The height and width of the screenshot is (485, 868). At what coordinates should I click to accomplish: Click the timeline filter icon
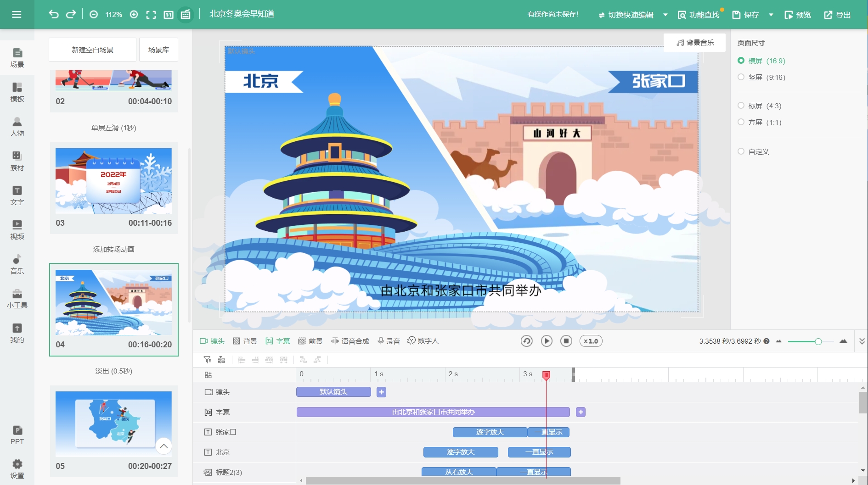click(207, 360)
